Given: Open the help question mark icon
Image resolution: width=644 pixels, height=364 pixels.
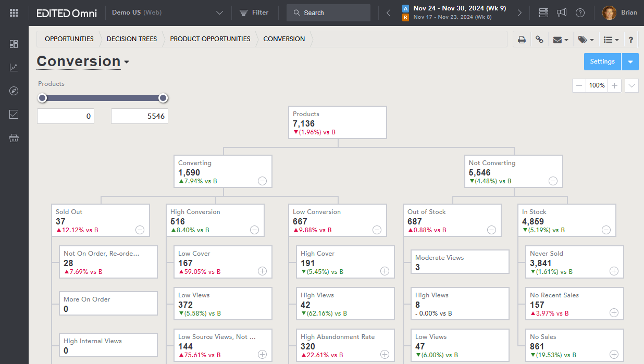Looking at the screenshot, I should coord(580,12).
